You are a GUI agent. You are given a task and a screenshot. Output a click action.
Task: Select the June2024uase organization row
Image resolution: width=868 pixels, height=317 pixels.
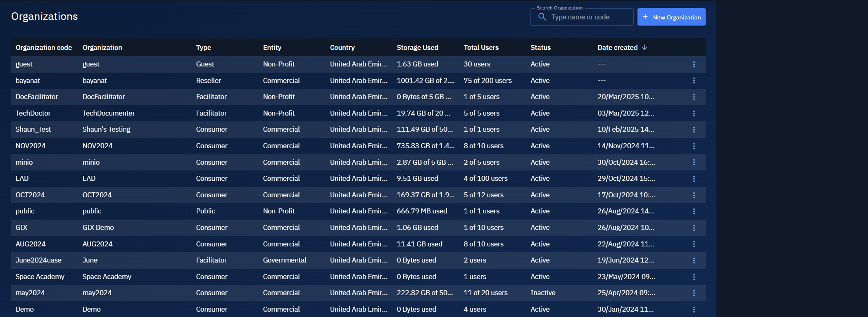coord(38,260)
